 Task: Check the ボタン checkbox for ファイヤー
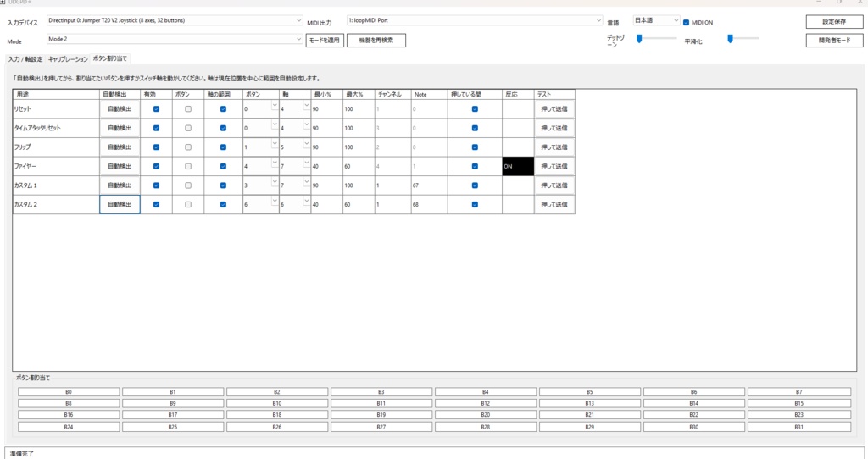(188, 167)
